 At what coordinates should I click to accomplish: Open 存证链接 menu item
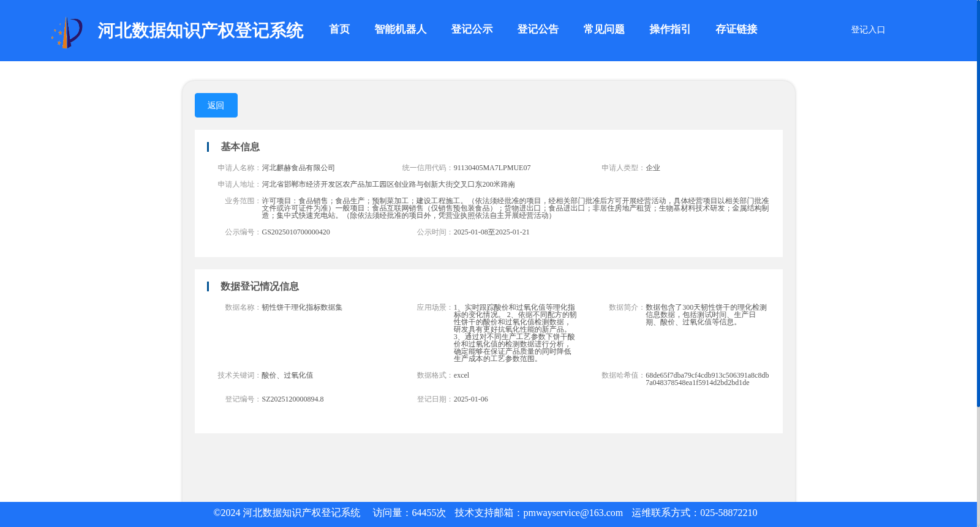click(736, 29)
